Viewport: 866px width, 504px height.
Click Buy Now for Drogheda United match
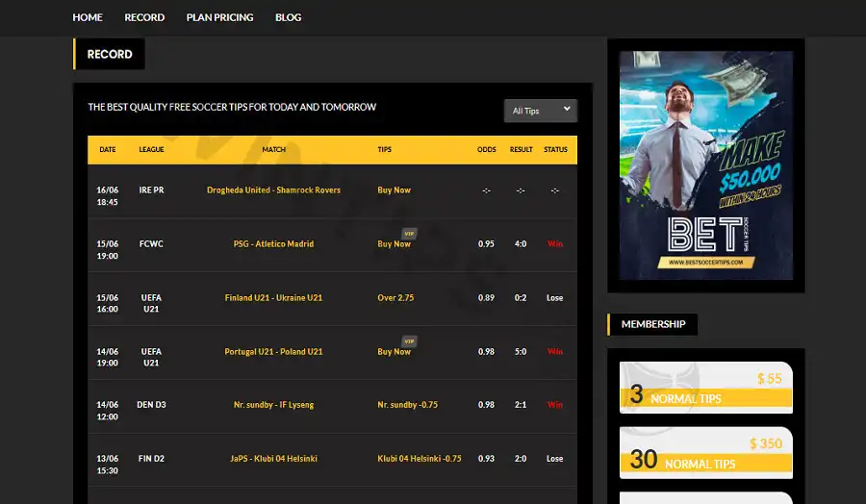394,189
